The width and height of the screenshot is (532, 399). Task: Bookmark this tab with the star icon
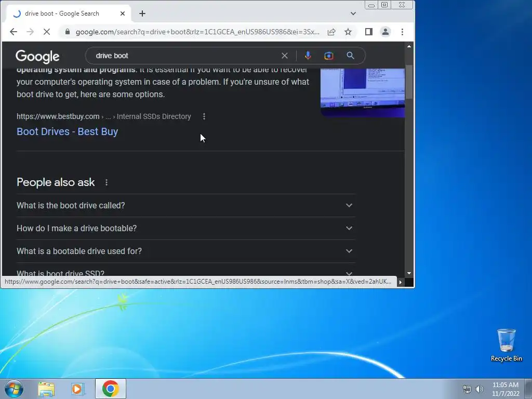click(x=348, y=32)
